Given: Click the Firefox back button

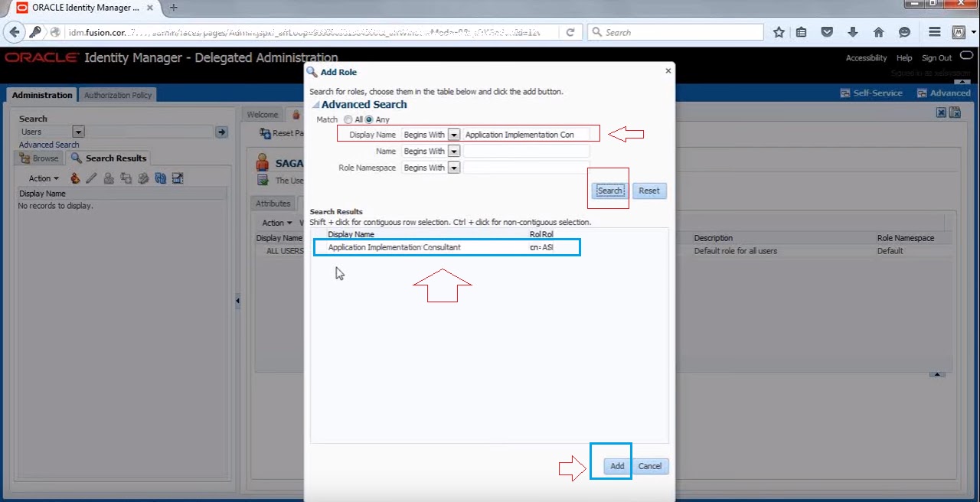Looking at the screenshot, I should 14,32.
